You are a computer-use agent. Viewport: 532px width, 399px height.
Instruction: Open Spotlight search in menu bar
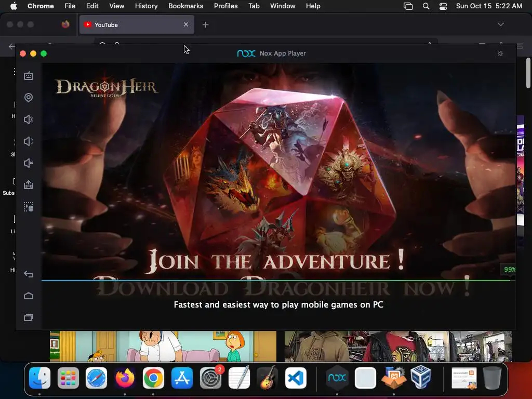coord(426,6)
